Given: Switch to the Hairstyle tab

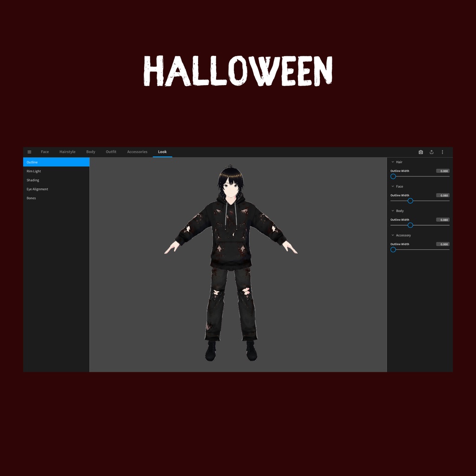Looking at the screenshot, I should (x=67, y=152).
